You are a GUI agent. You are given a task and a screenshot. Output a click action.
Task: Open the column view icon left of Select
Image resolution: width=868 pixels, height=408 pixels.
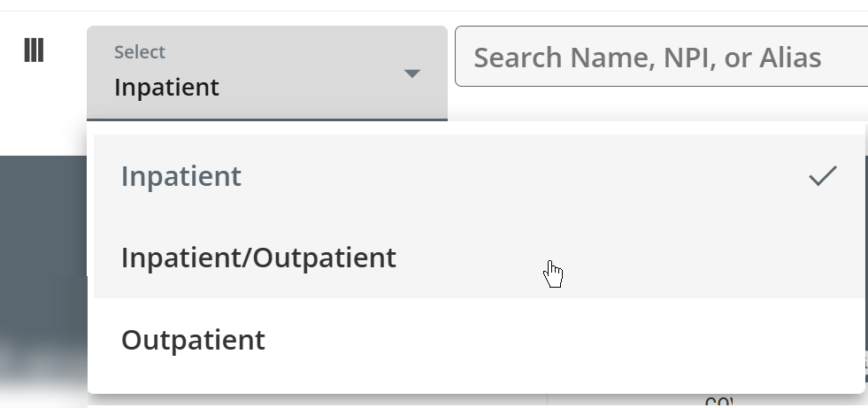tap(34, 50)
